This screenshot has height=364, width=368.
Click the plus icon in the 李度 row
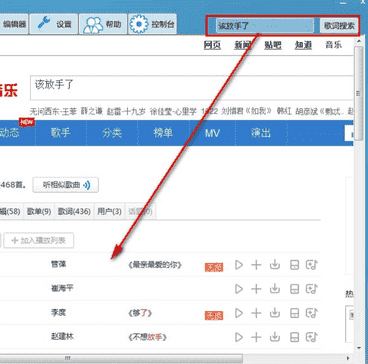[x=256, y=313]
